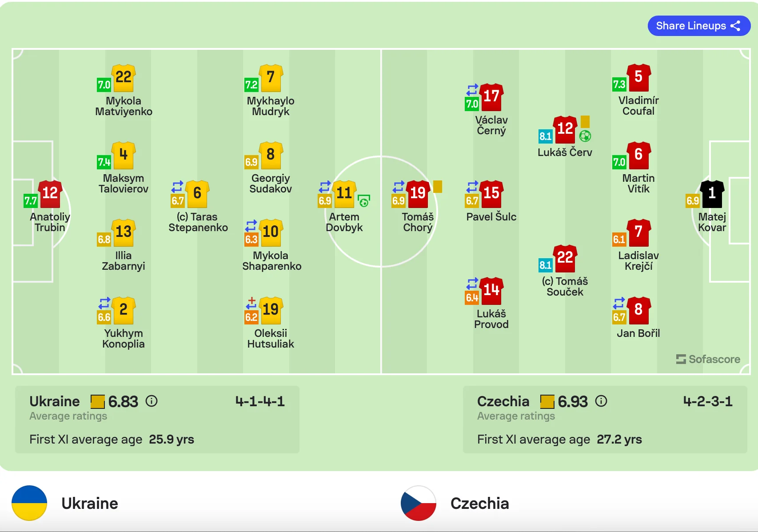Click injury substitution icon on Oleksii Hutsuliak

251,303
